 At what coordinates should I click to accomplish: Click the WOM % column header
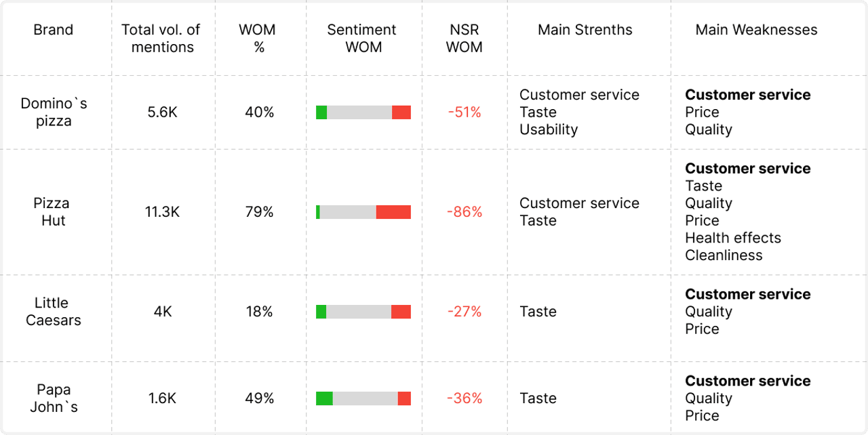(x=257, y=39)
